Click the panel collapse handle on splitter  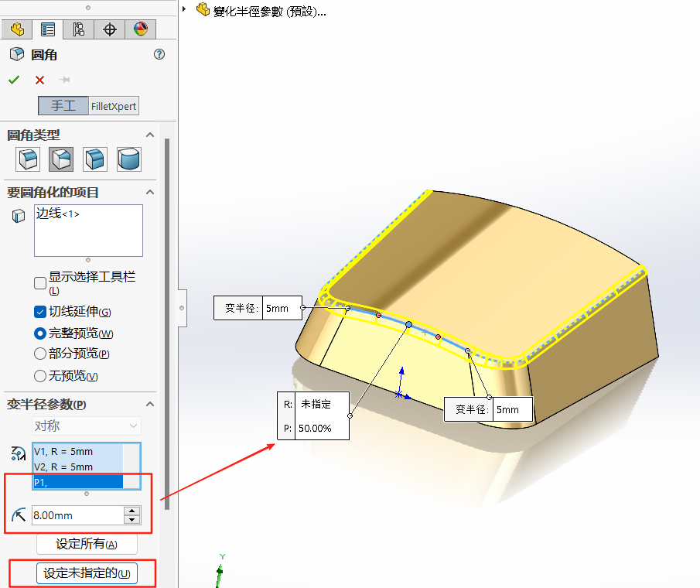pos(182,308)
